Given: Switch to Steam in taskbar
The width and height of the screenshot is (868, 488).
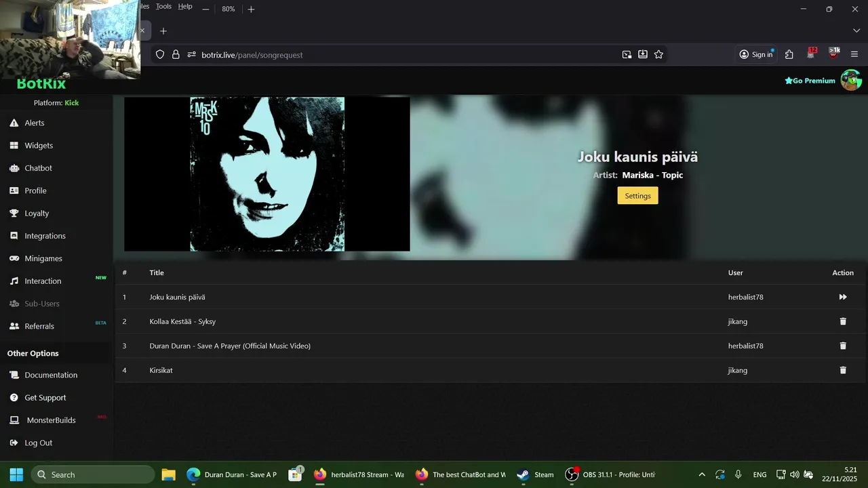Looking at the screenshot, I should pyautogui.click(x=535, y=474).
